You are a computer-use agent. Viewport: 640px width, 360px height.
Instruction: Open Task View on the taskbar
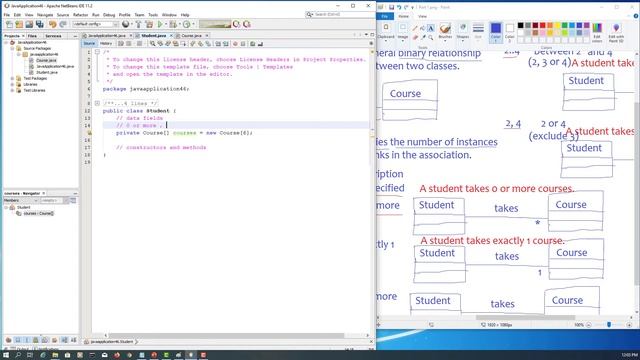tap(30, 355)
